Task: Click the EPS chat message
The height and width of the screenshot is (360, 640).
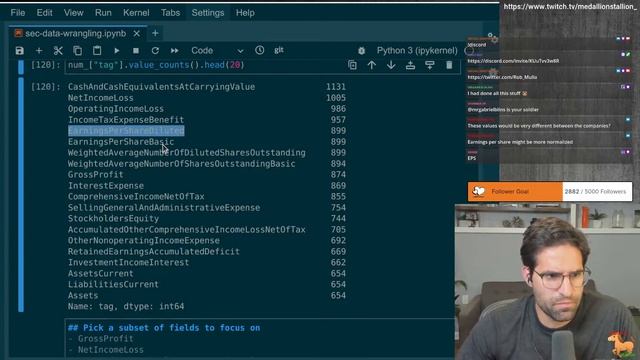Action: coord(472,158)
